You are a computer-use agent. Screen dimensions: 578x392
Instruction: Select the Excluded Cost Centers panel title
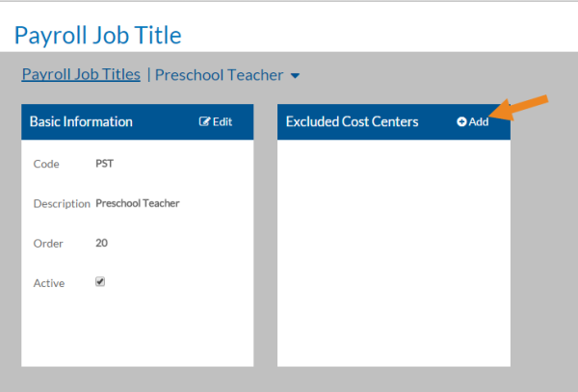[x=353, y=122]
